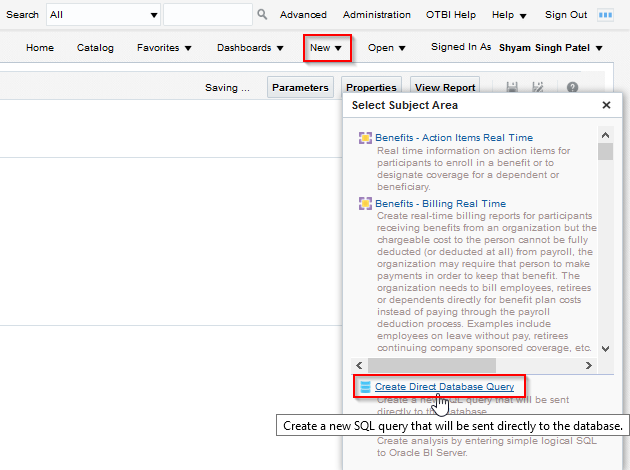
Task: Open the Shyam Singh Patel user menu
Action: 550,48
